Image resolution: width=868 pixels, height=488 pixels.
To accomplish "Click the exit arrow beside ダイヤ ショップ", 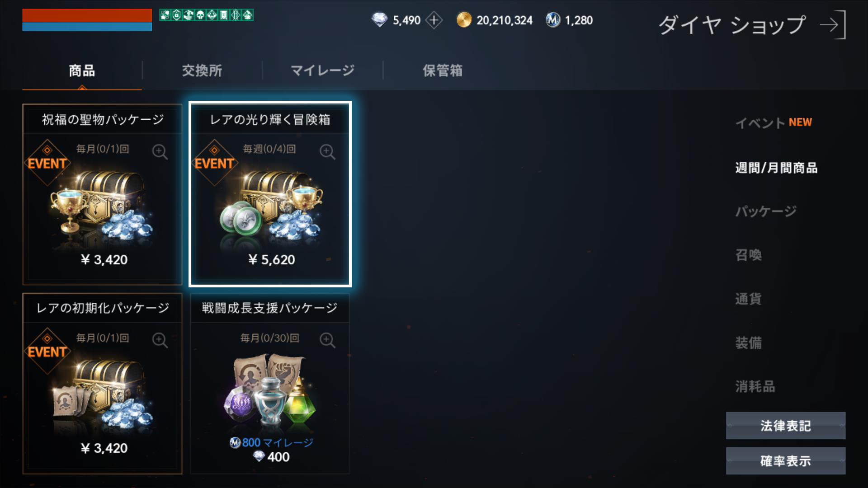I will (x=833, y=25).
